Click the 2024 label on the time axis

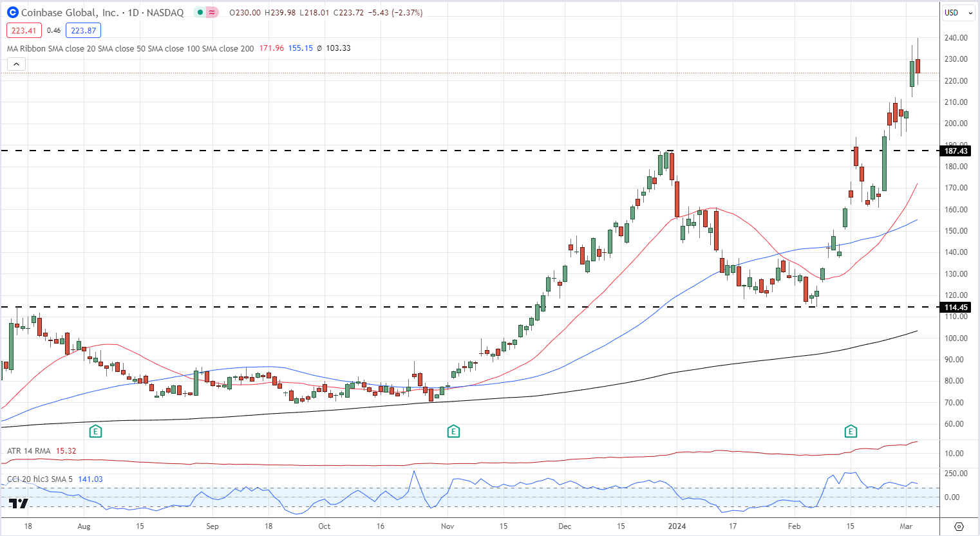coord(677,526)
